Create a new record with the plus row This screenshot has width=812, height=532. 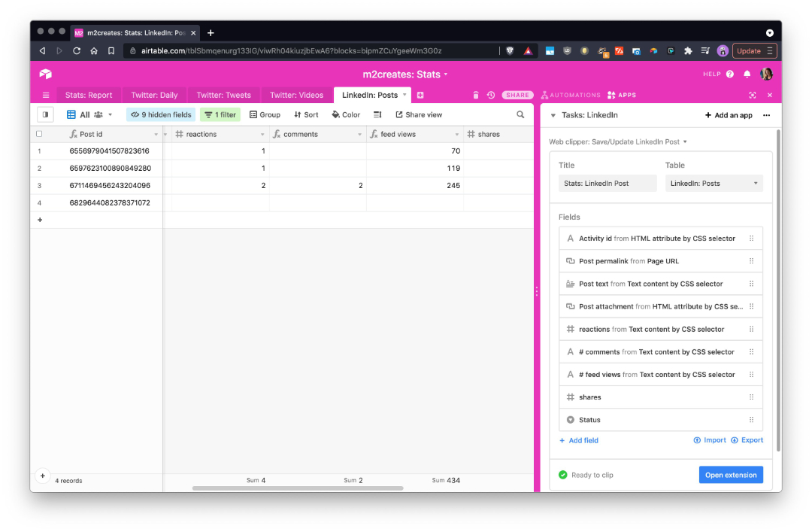(40, 219)
